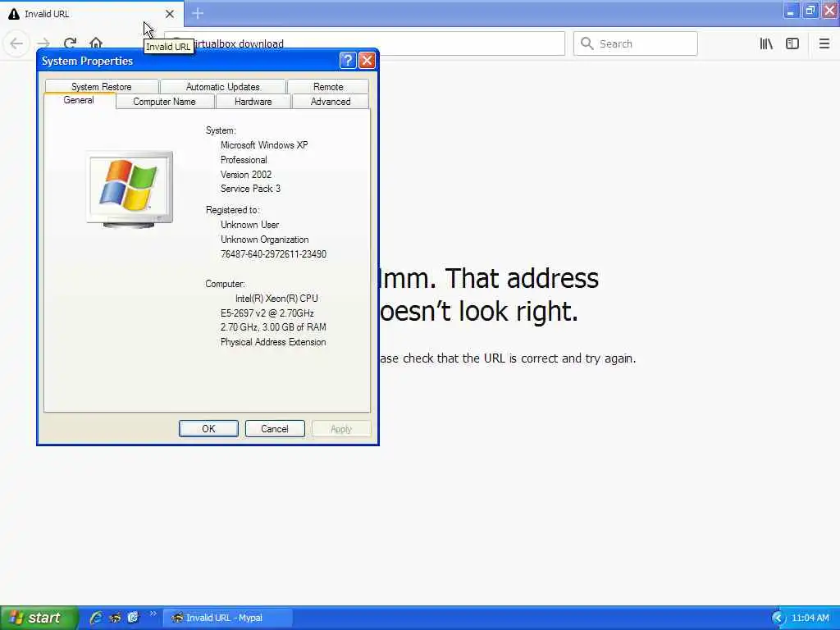Restore down the browser window
The width and height of the screenshot is (840, 630).
(x=810, y=11)
